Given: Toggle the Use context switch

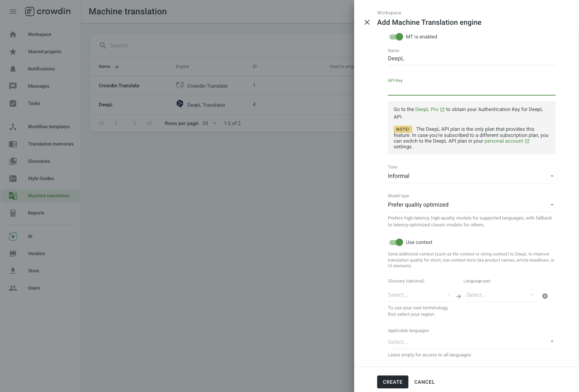Looking at the screenshot, I should (x=396, y=242).
